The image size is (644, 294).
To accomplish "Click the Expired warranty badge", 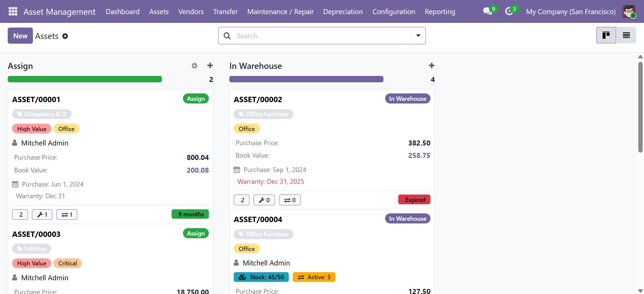I will tap(414, 200).
